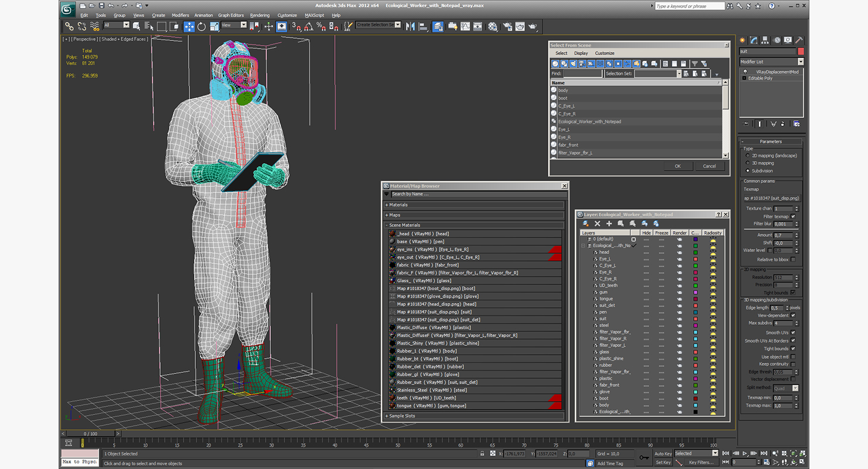Open the Graph Editors menu
The image size is (868, 469).
tap(231, 15)
